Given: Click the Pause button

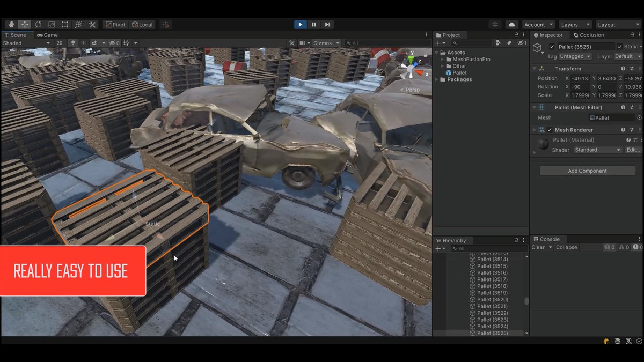Looking at the screenshot, I should pyautogui.click(x=314, y=25).
